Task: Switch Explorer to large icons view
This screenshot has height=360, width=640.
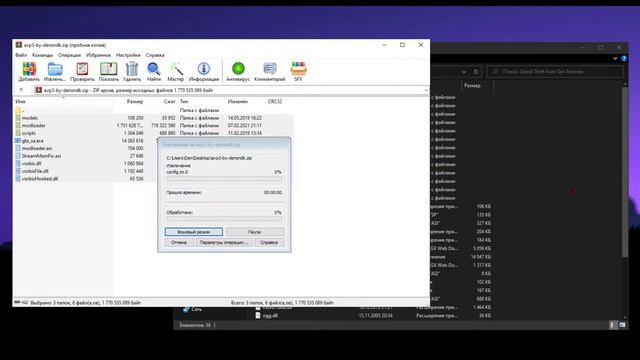Action: [622, 325]
